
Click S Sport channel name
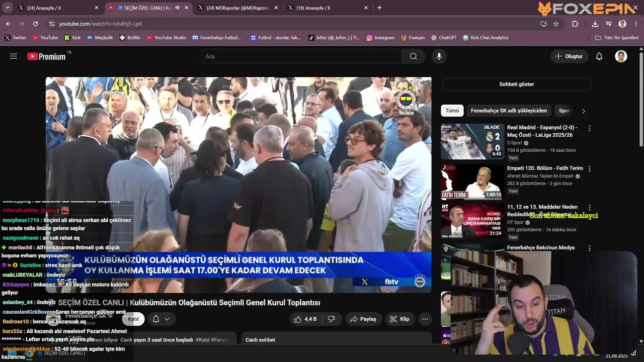click(x=515, y=143)
